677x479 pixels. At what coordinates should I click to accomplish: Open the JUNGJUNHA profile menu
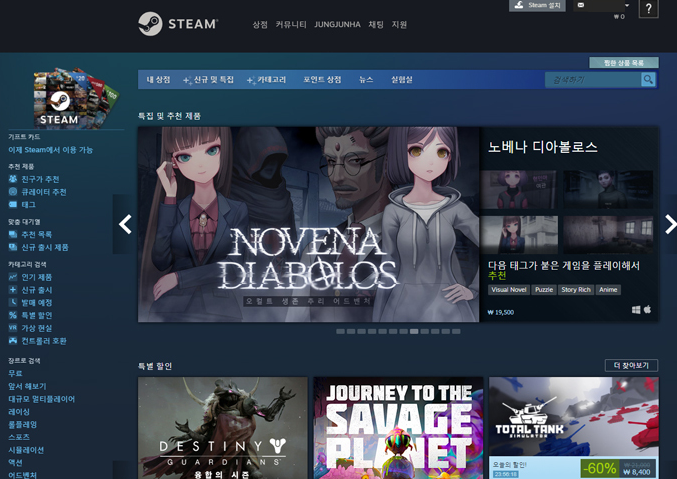pyautogui.click(x=337, y=25)
